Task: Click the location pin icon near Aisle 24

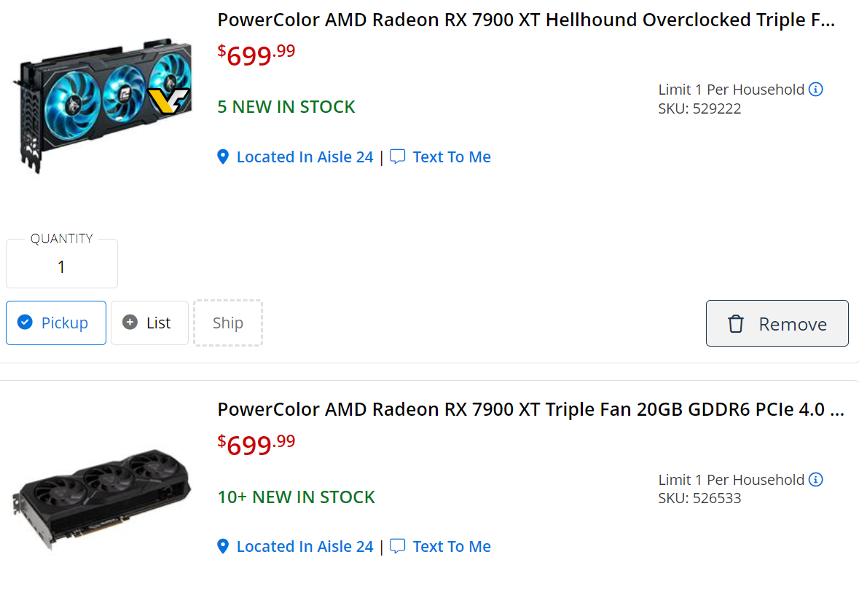Action: click(223, 157)
